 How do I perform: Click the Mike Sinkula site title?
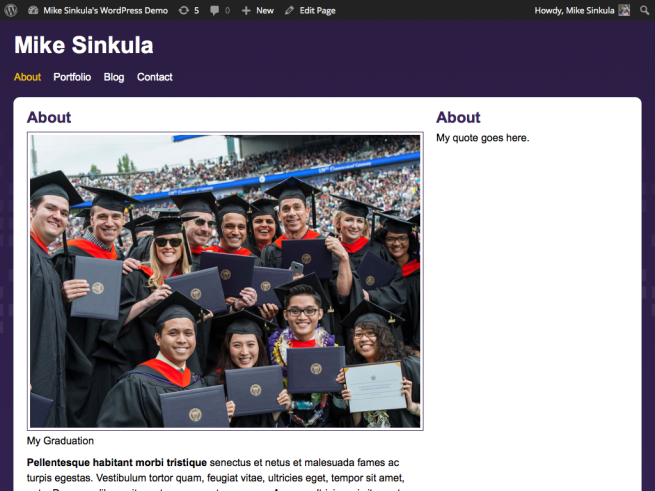coord(84,45)
